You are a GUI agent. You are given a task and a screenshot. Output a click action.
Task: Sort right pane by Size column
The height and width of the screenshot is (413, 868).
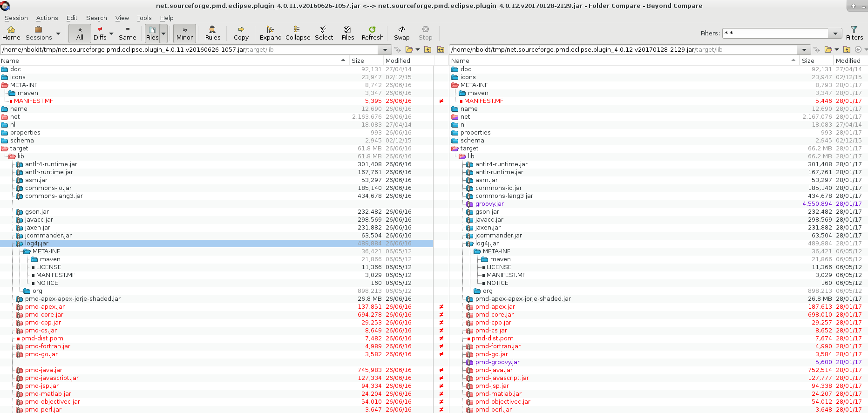(816, 61)
